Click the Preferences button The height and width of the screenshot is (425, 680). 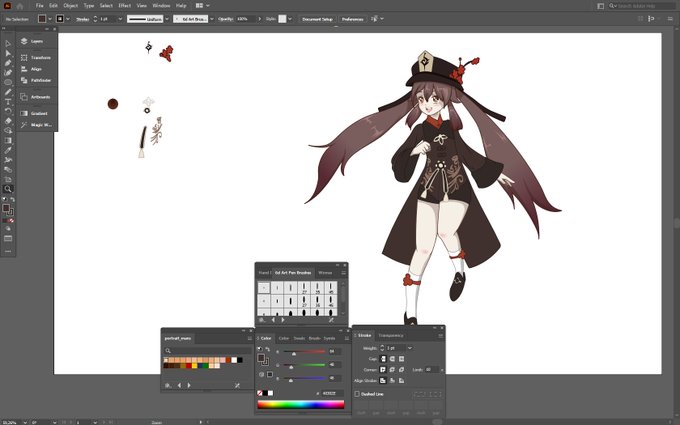click(x=352, y=19)
